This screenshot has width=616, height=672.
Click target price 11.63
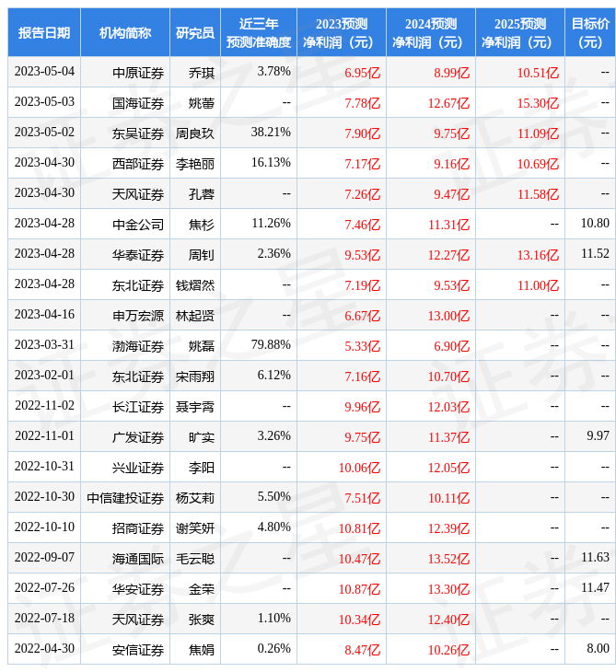[x=595, y=558]
